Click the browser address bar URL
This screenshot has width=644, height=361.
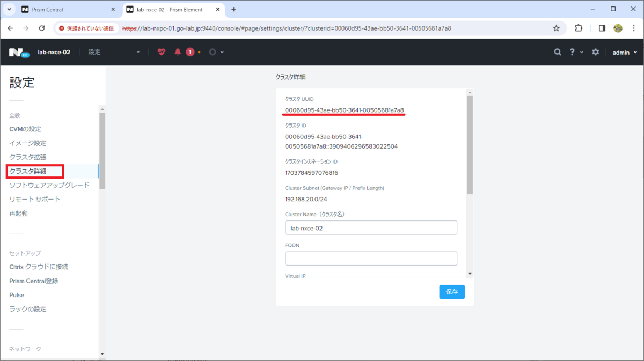coord(287,28)
